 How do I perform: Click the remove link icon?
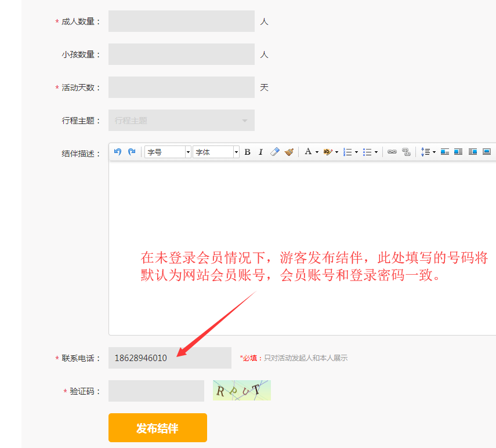click(406, 152)
